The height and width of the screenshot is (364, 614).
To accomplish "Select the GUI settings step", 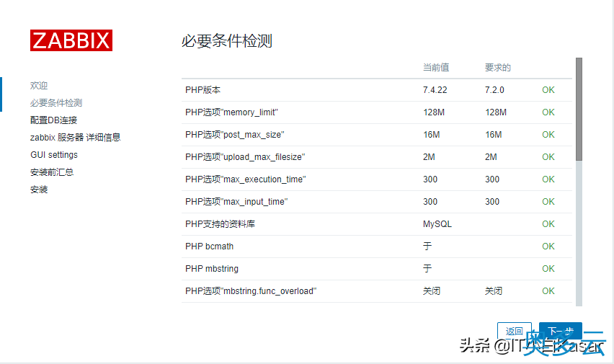I will 54,155.
